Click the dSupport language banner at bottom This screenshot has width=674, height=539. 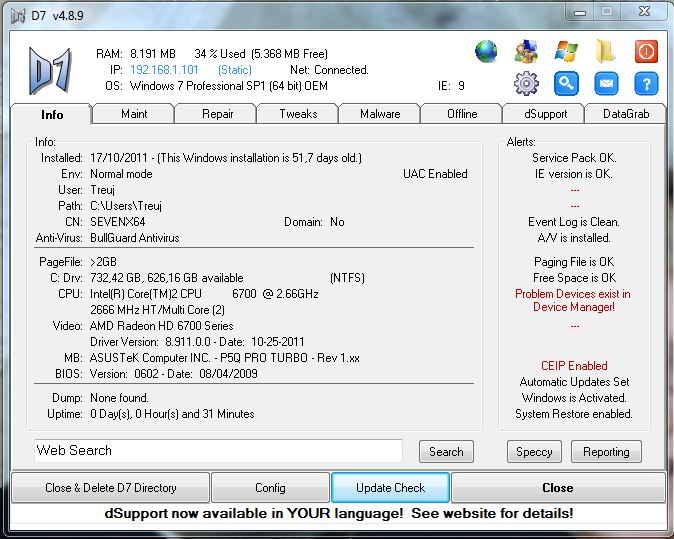coord(339,513)
